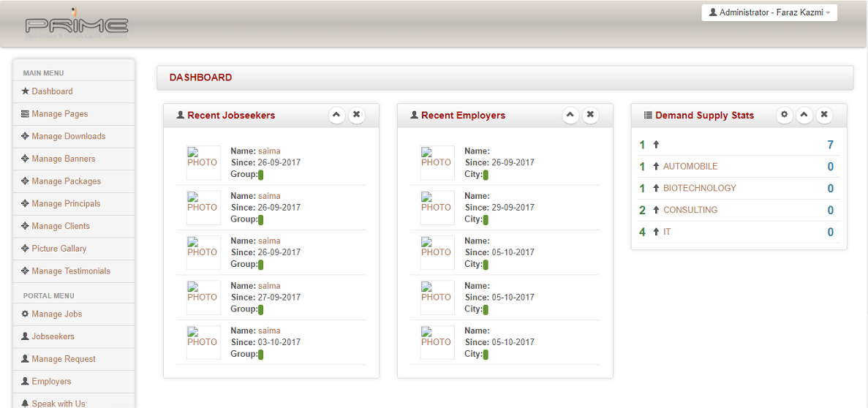The height and width of the screenshot is (408, 868).
Task: Open Jobseekers from the sidebar
Action: [x=53, y=336]
